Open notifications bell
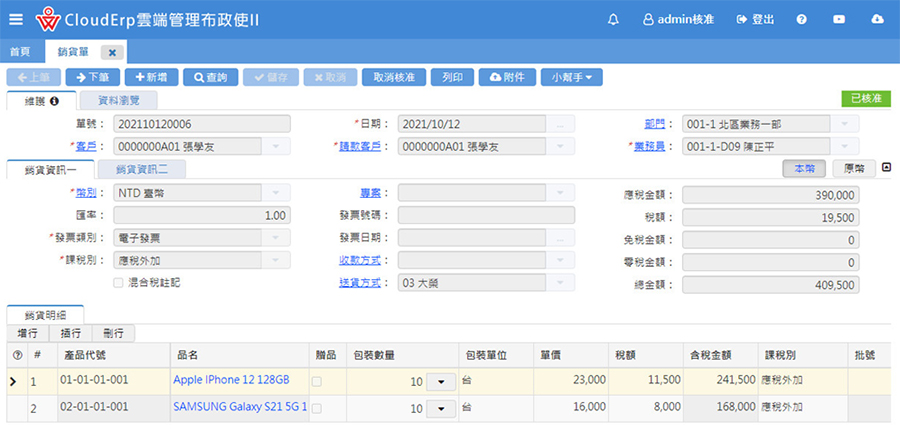The width and height of the screenshot is (900, 431). tap(613, 20)
